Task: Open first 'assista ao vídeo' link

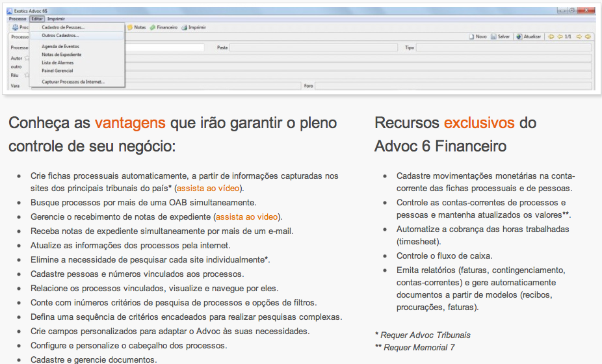Action: click(209, 188)
